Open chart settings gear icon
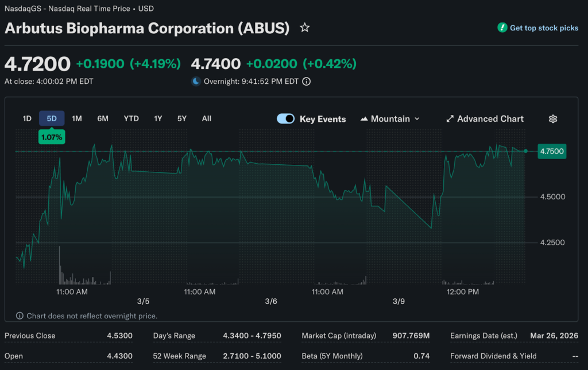This screenshot has height=370, width=588. (x=553, y=119)
